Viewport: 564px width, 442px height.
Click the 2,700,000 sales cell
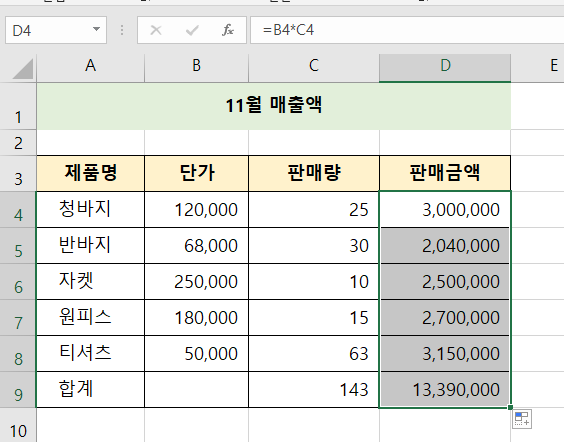pyautogui.click(x=445, y=317)
